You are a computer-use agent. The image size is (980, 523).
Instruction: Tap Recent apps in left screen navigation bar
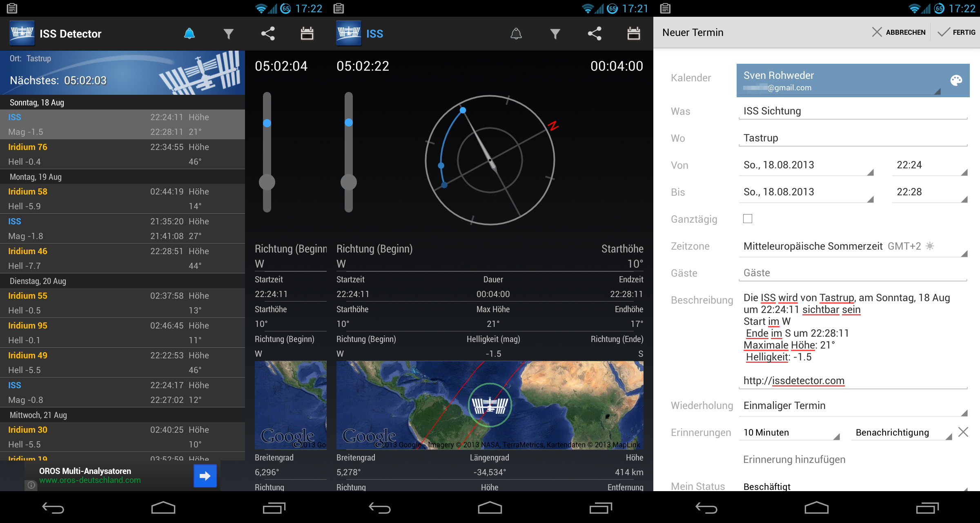pyautogui.click(x=274, y=508)
